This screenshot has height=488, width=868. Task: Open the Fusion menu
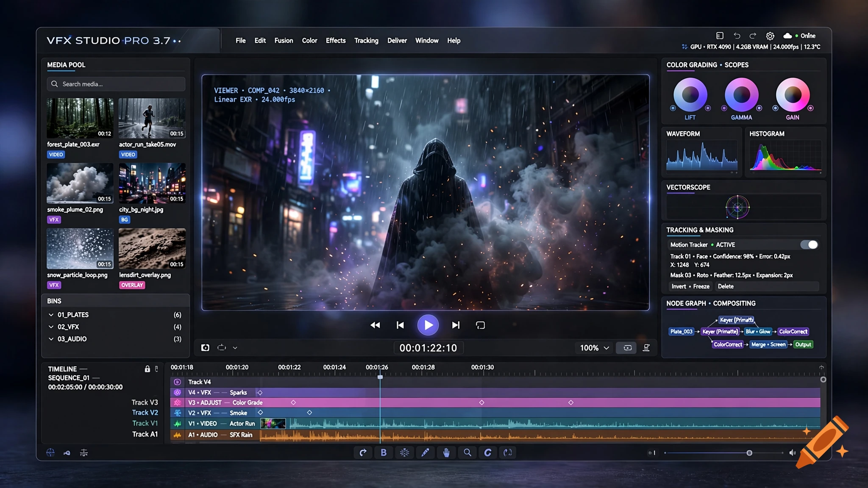(x=284, y=40)
